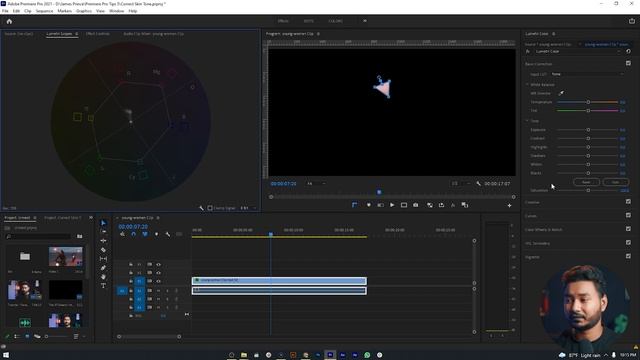This screenshot has width=640, height=360.
Task: Toggle HSL Secondary checkbox
Action: point(628,242)
